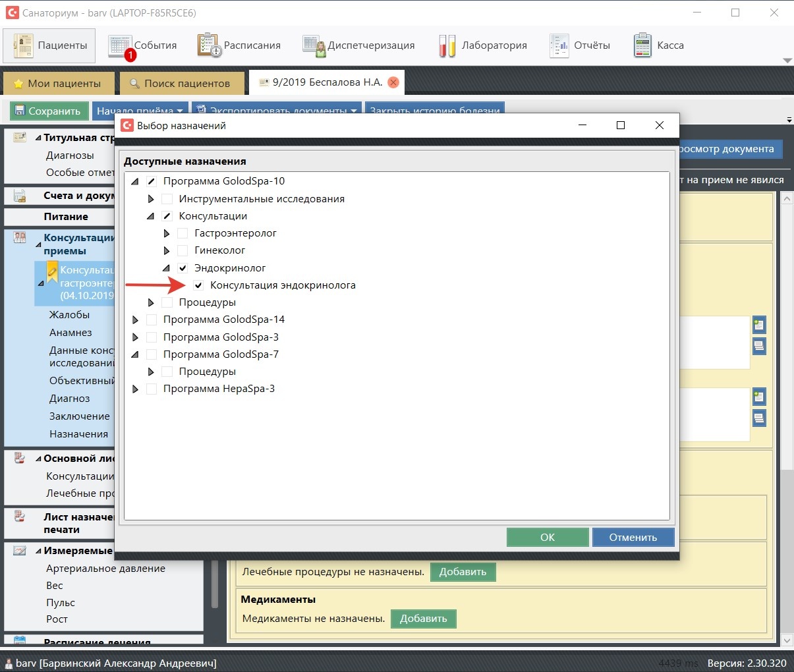Image resolution: width=794 pixels, height=672 pixels.
Task: Check the Гастроэнтеролог checkbox
Action: [183, 233]
